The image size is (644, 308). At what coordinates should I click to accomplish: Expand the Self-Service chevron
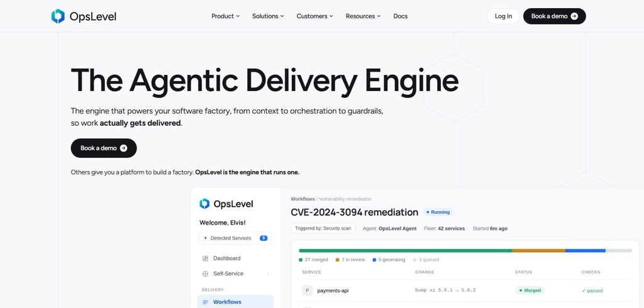(268, 274)
